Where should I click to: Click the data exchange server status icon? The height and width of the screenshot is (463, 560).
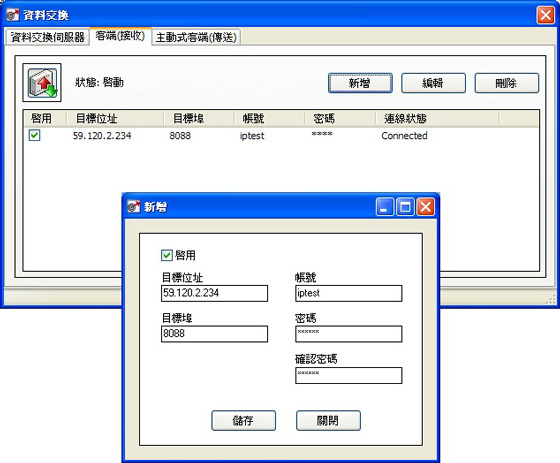click(42, 83)
